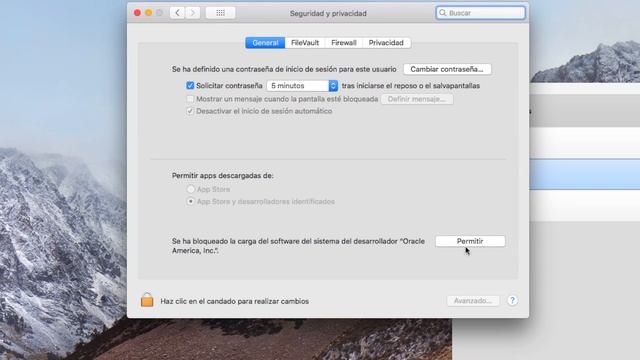This screenshot has height=360, width=640.
Task: Open help with the question mark button
Action: [512, 301]
